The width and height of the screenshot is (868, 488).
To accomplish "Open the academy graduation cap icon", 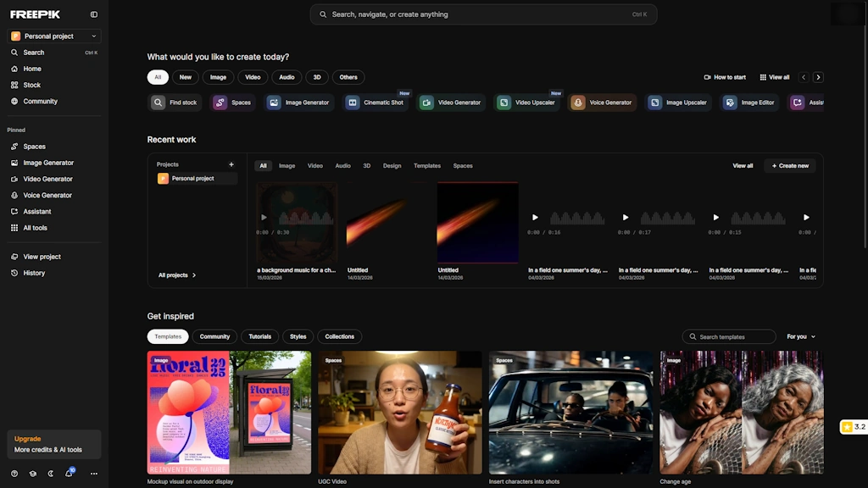I will click(33, 474).
